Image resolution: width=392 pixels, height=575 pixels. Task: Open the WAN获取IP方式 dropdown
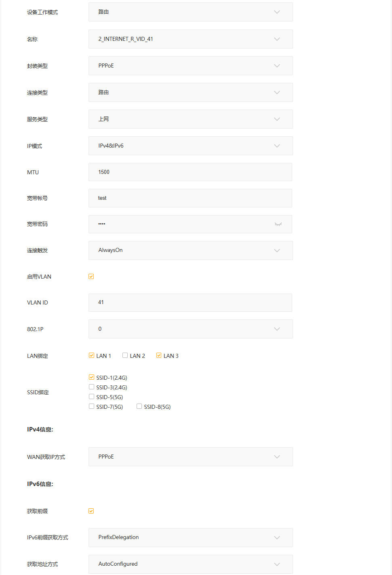[191, 457]
